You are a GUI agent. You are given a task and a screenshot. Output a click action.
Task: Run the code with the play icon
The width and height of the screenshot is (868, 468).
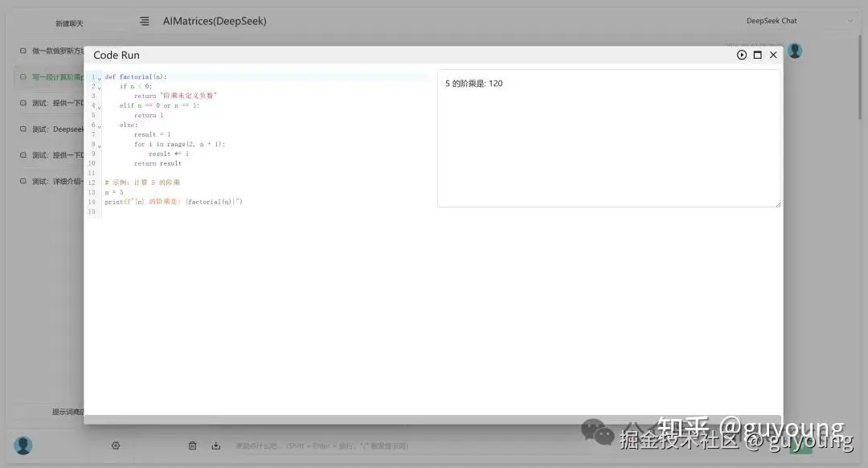(x=742, y=55)
